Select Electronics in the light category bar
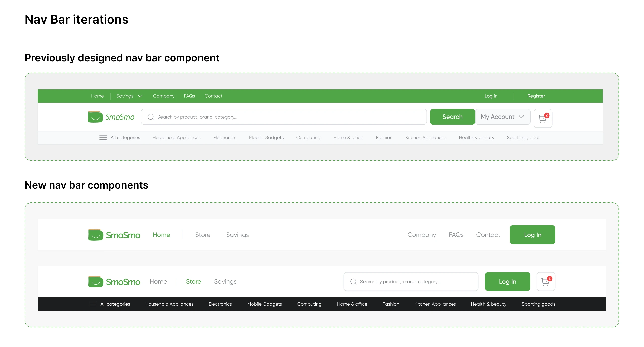Image resolution: width=644 pixels, height=347 pixels. 225,138
